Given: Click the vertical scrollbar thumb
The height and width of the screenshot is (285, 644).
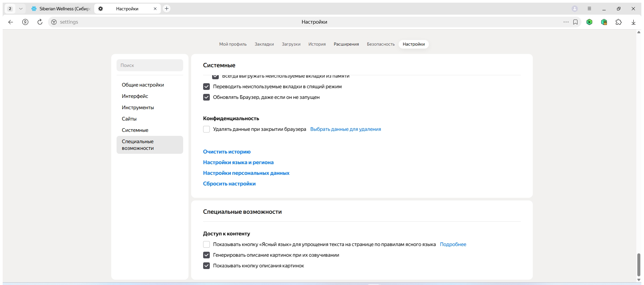Looking at the screenshot, I should click(639, 265).
